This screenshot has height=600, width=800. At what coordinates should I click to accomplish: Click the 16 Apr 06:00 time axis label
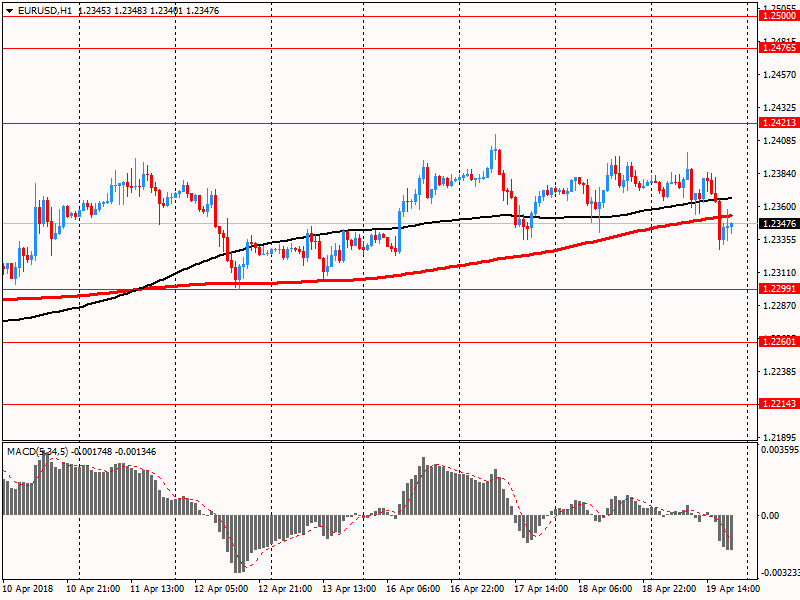(x=414, y=590)
